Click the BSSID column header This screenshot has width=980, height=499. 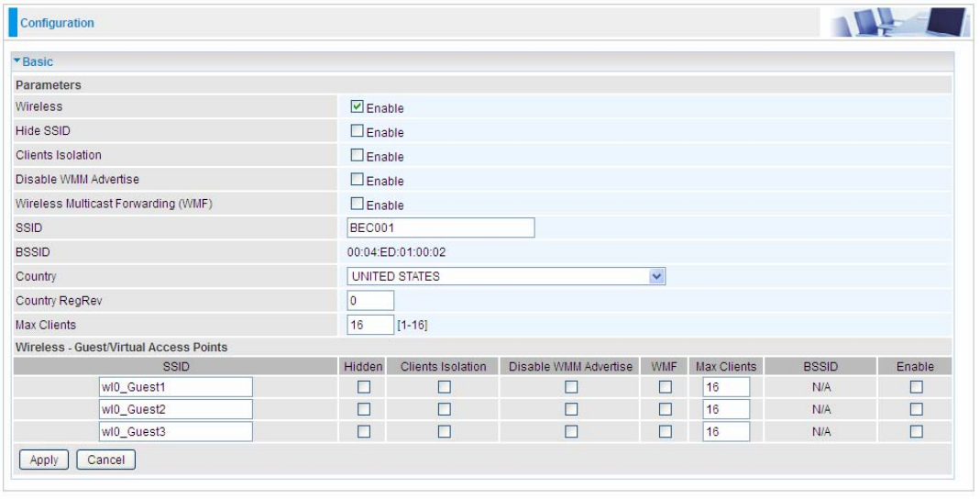(820, 367)
